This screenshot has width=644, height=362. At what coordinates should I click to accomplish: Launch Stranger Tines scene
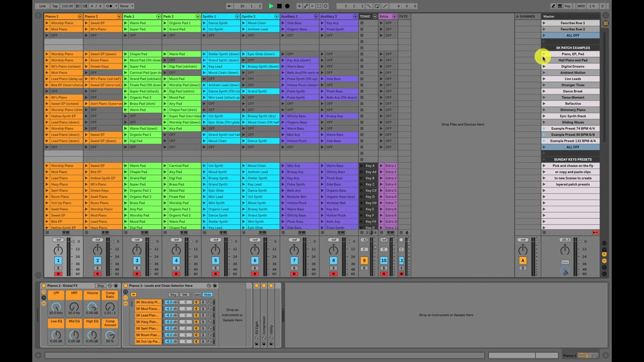tap(544, 85)
